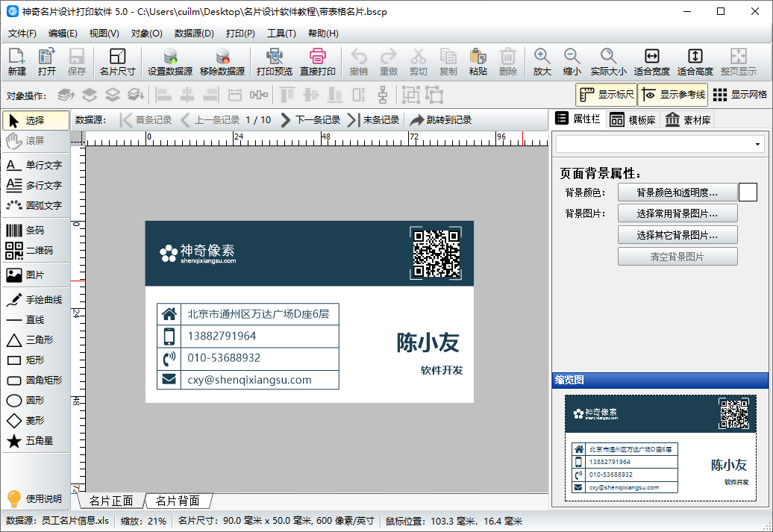This screenshot has width=773, height=532.
Task: Go to 末条记录 last record
Action: pos(374,120)
